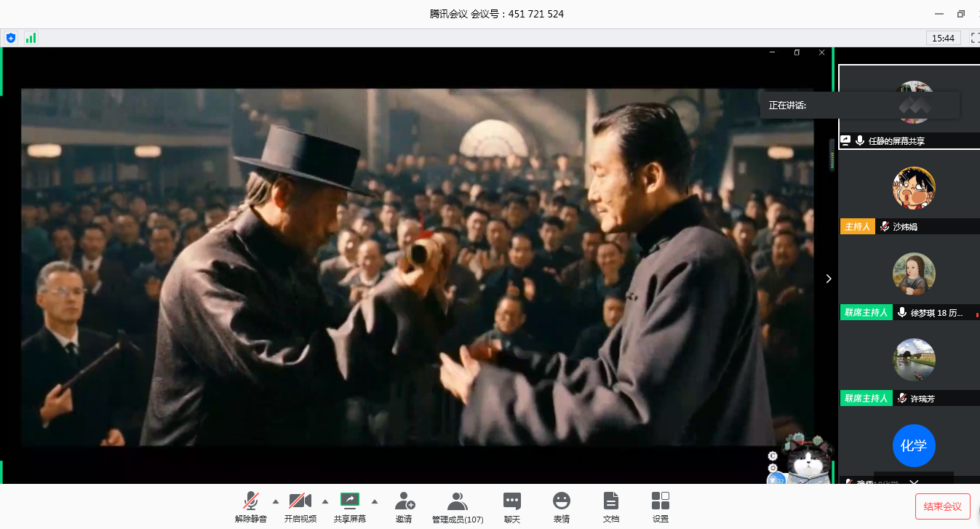
Task: Click the participant name 许瑞芳
Action: [923, 399]
